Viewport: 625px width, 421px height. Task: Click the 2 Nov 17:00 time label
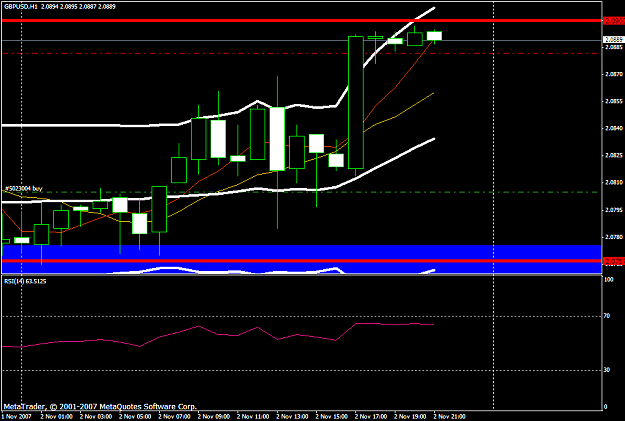coord(371,417)
